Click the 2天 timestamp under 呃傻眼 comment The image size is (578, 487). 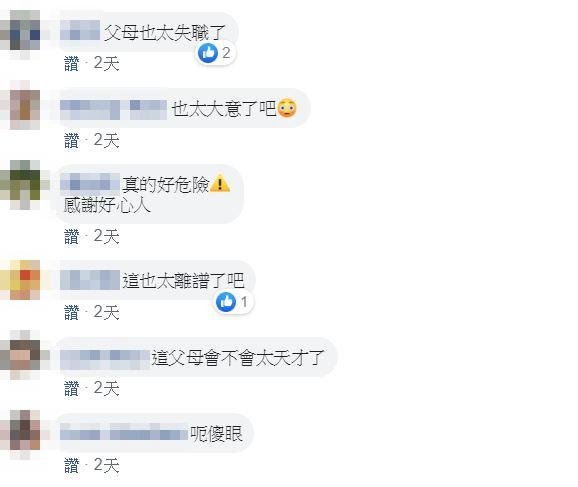107,465
